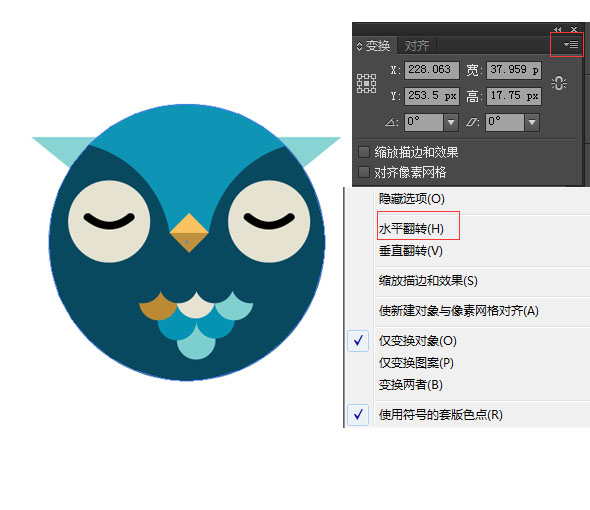This screenshot has height=510, width=590.
Task: Open the shear angle dropdown arrow
Action: click(532, 122)
